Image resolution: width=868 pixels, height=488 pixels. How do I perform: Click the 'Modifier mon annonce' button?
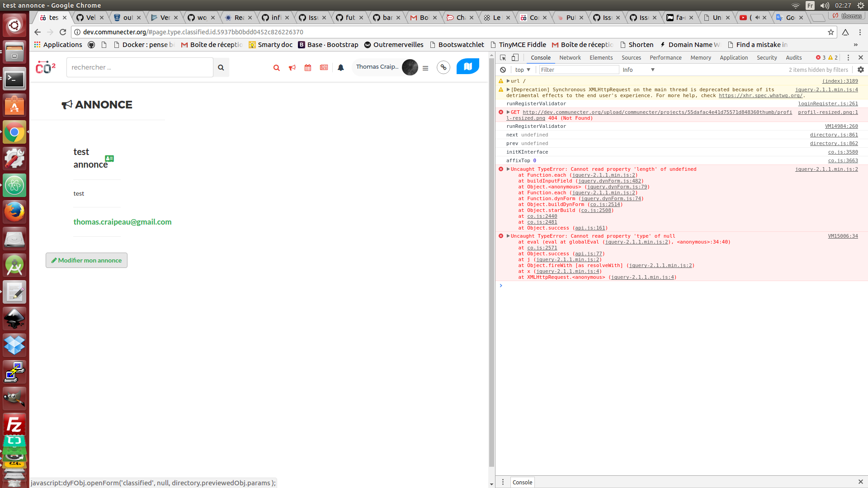(x=86, y=260)
